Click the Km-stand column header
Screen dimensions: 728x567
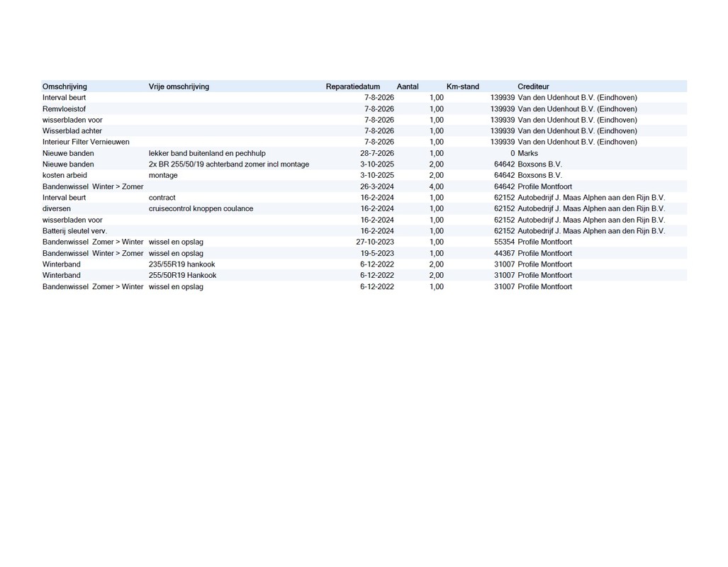463,86
